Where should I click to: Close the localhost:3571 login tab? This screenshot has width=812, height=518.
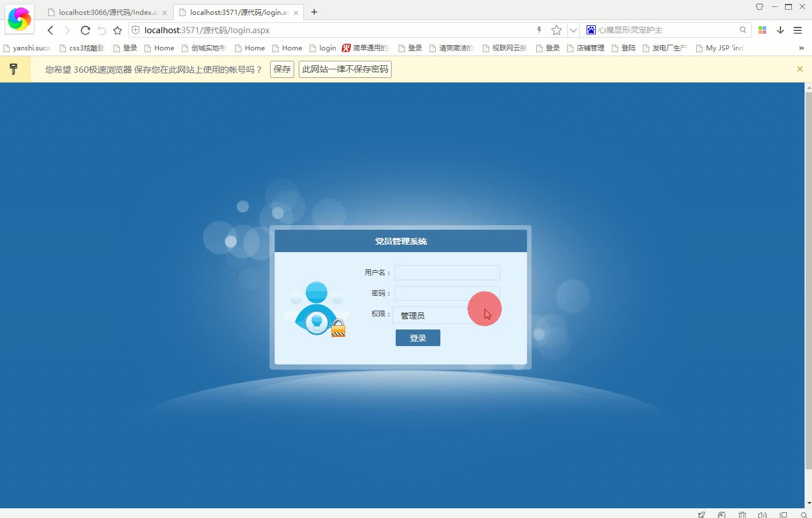pos(296,13)
